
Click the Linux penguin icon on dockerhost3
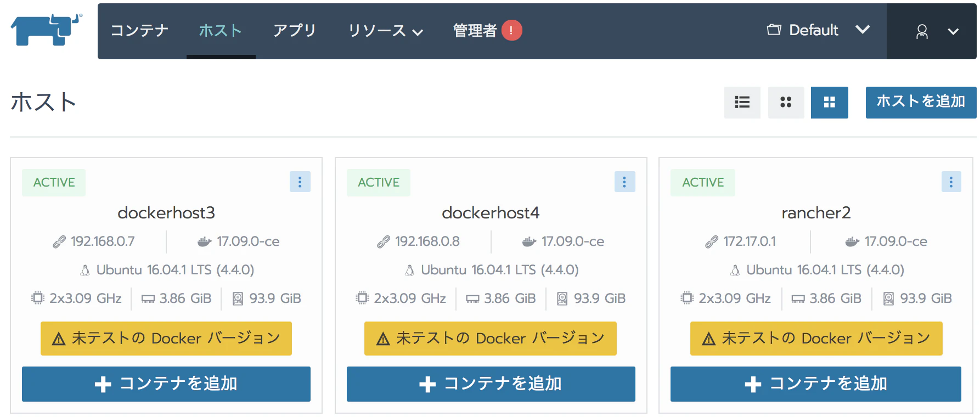pyautogui.click(x=85, y=270)
